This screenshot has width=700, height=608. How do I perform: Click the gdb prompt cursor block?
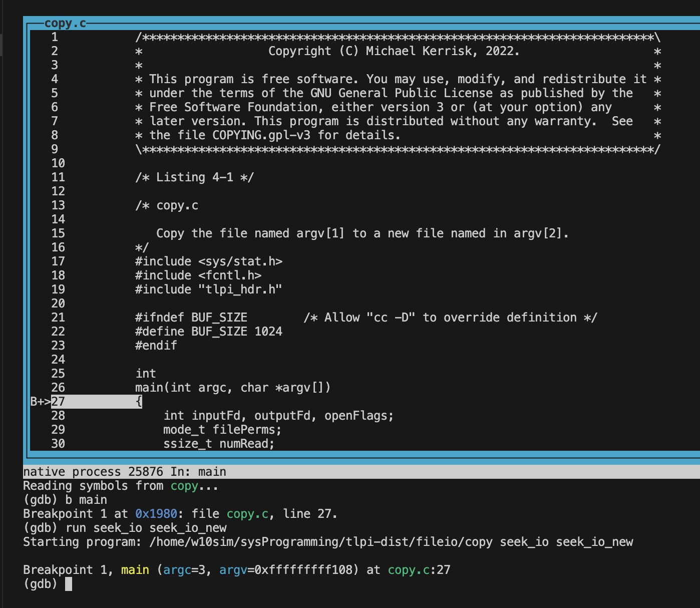(x=69, y=584)
